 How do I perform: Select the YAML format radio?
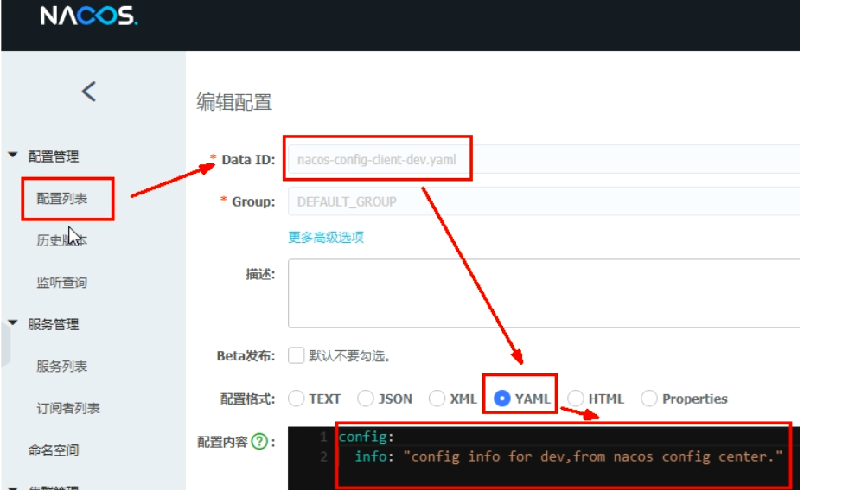501,398
